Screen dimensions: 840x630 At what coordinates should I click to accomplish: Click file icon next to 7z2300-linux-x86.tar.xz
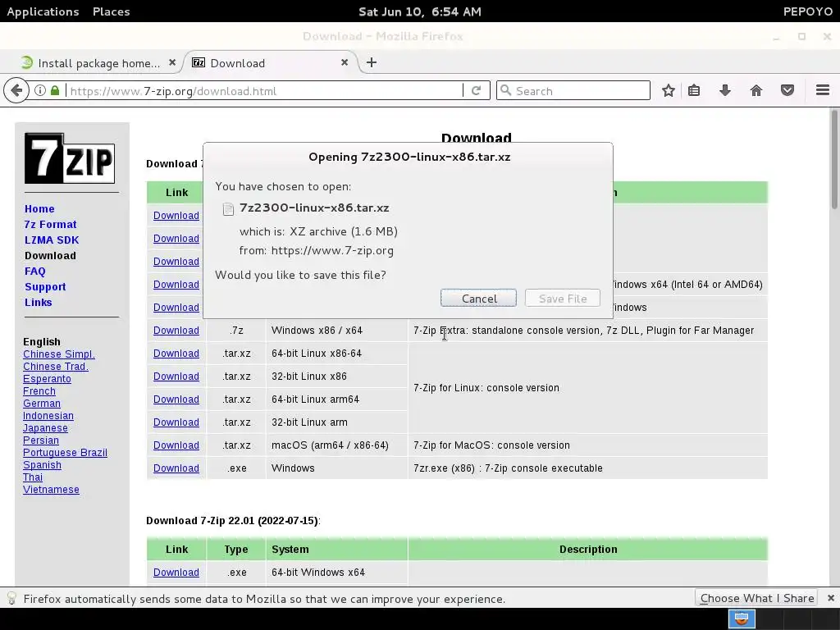pos(228,209)
